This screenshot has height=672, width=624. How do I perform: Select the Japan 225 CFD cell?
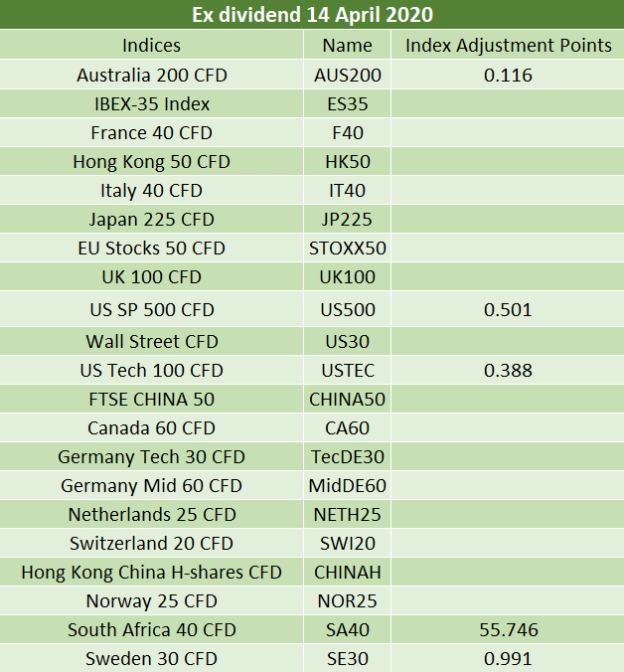pos(151,219)
